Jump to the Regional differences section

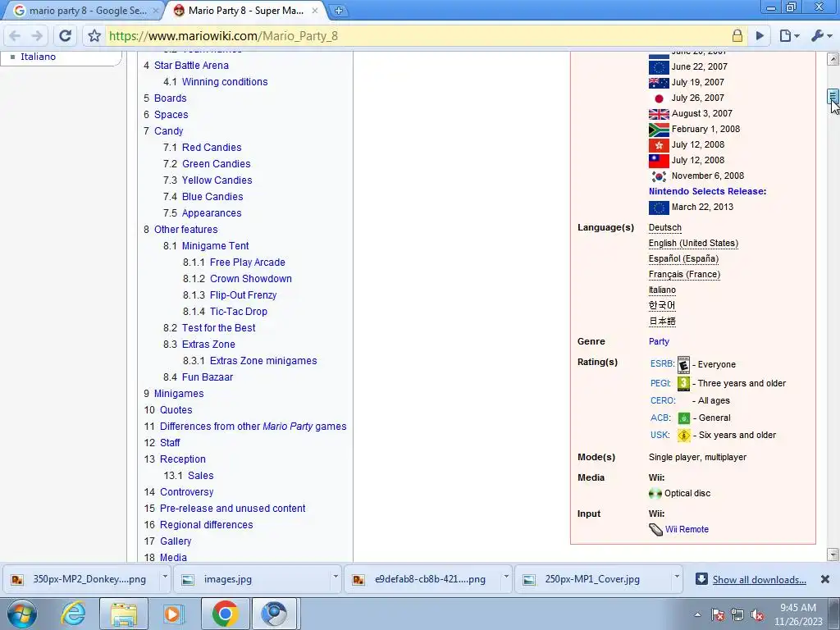pos(206,525)
